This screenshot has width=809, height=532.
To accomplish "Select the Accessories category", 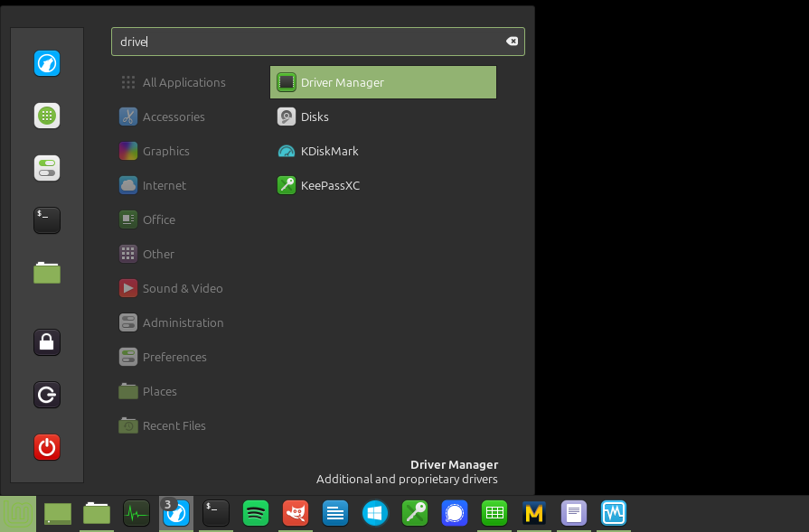I will 173,117.
